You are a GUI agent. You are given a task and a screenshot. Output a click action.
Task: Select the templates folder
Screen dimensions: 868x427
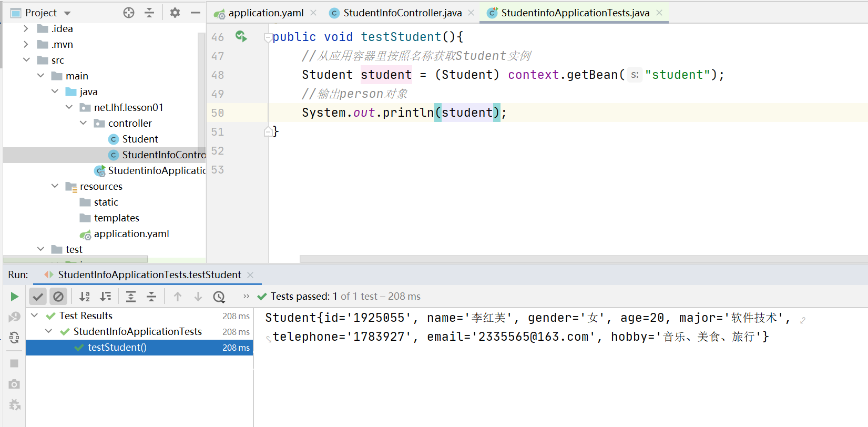109,218
